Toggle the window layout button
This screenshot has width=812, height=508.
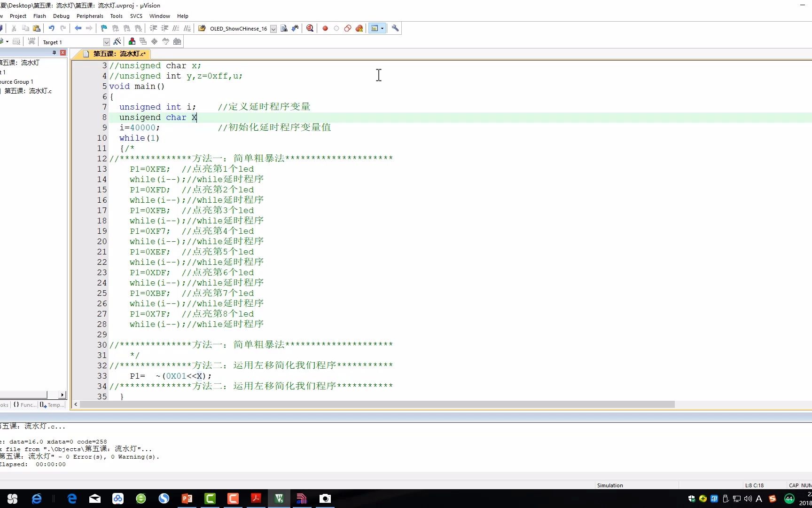click(x=375, y=28)
